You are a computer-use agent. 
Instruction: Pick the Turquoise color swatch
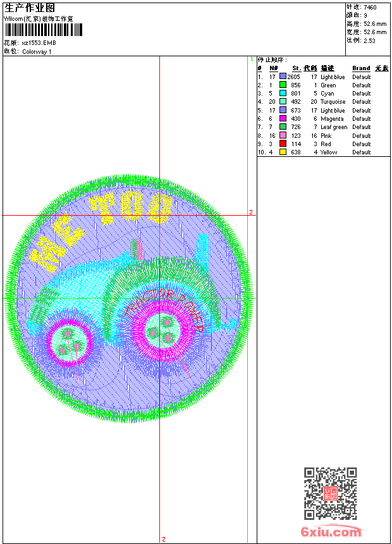point(283,101)
